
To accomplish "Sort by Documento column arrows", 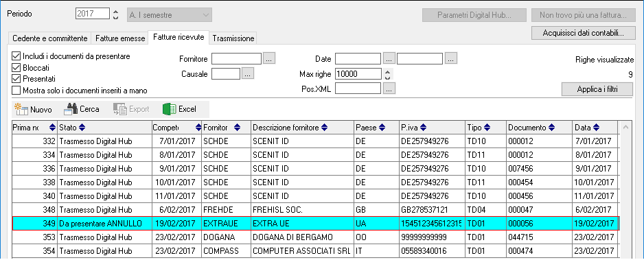I will 551,128.
